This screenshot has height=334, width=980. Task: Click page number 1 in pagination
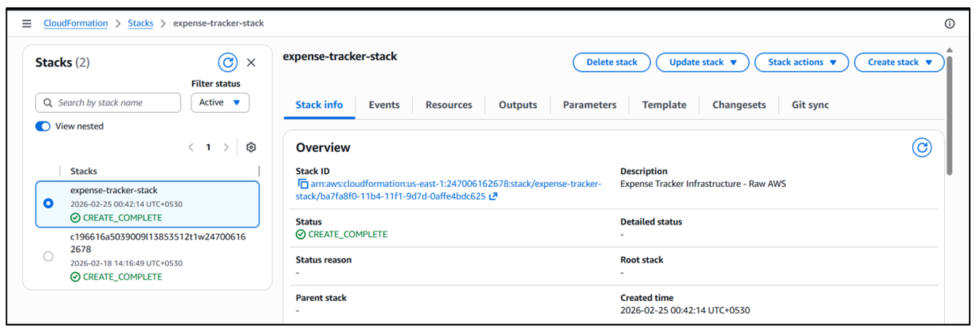tap(208, 147)
